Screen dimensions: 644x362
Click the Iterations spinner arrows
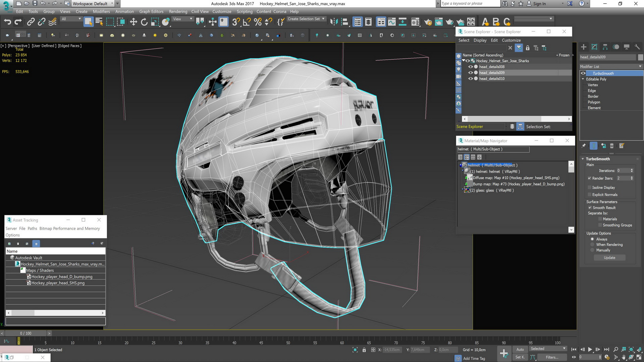(x=632, y=171)
